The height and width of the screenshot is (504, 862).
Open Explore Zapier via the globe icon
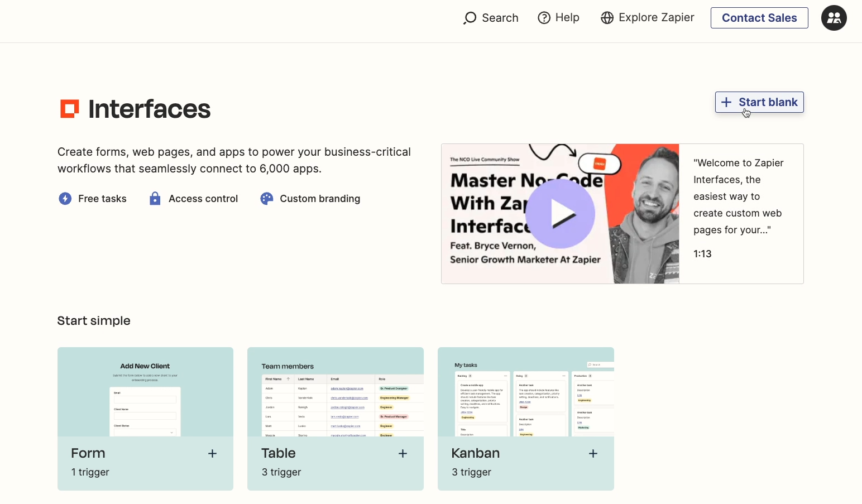click(x=606, y=18)
